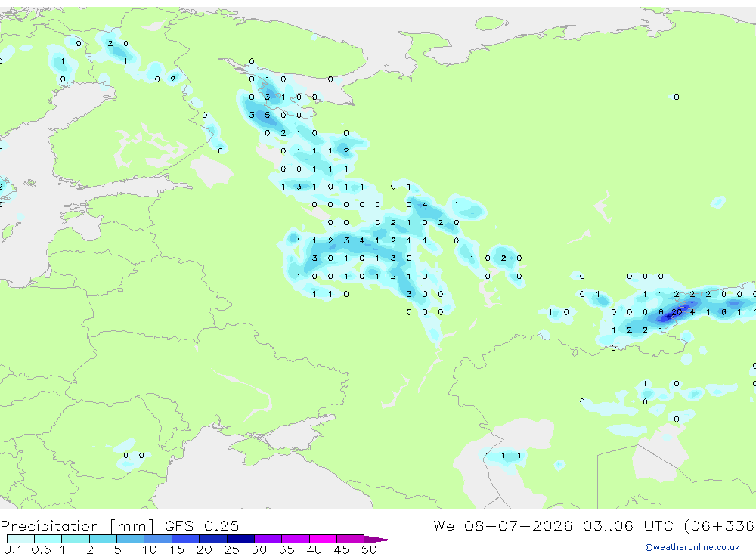The width and height of the screenshot is (756, 554).
Task: Open the weatheronline.co.uk copyright link
Action: [692, 547]
